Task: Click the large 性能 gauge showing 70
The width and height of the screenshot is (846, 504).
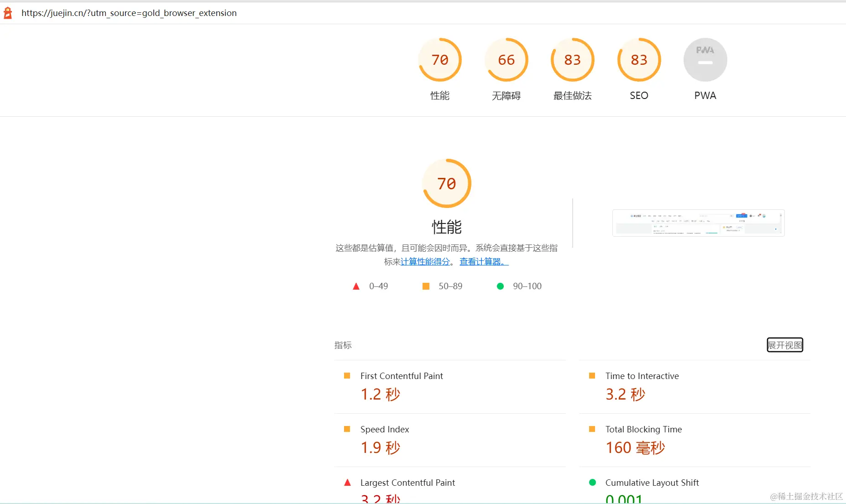Action: tap(447, 183)
